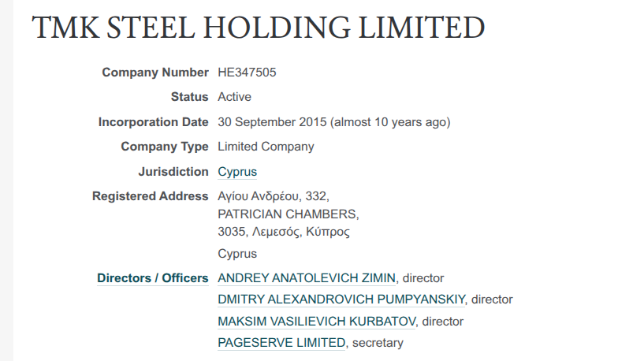Click the Jurisdiction field label
This screenshot has height=361, width=644.
click(173, 172)
